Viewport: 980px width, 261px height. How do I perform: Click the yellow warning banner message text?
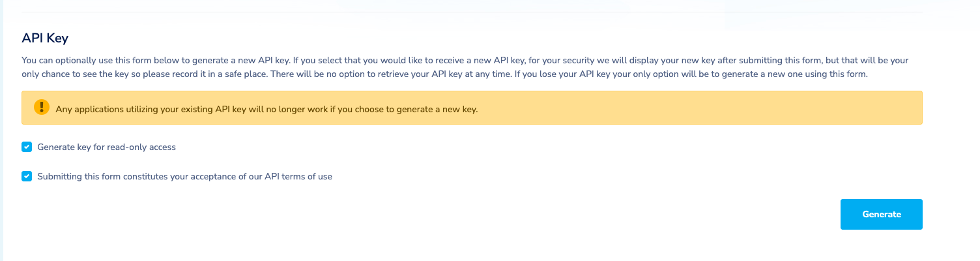pos(267,109)
